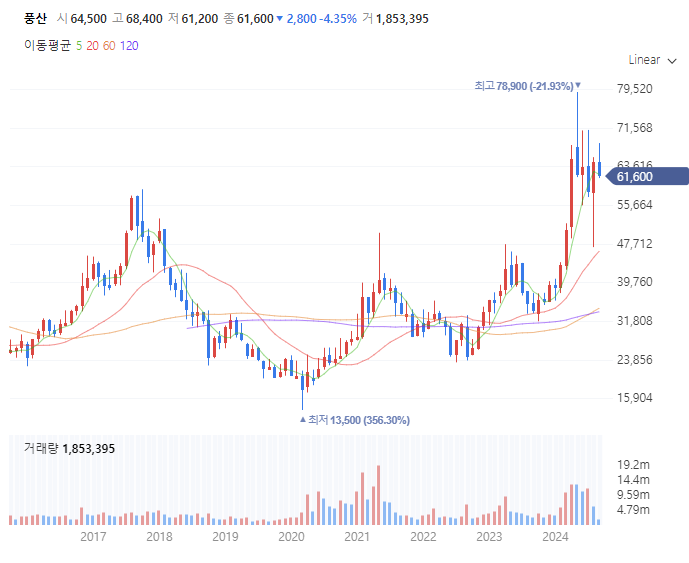
Task: Click the down-arrow price change icon
Action: 279,18
